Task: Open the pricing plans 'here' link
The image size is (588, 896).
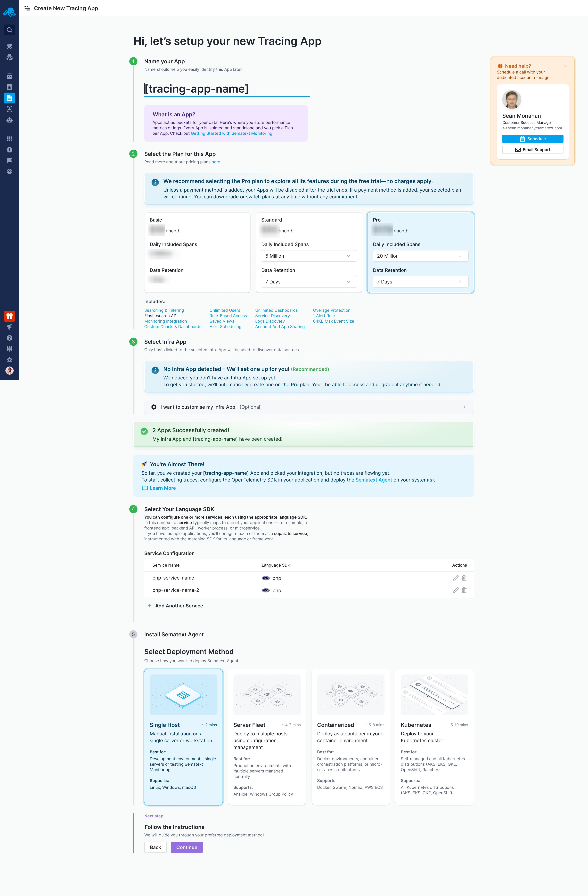Action: [216, 162]
